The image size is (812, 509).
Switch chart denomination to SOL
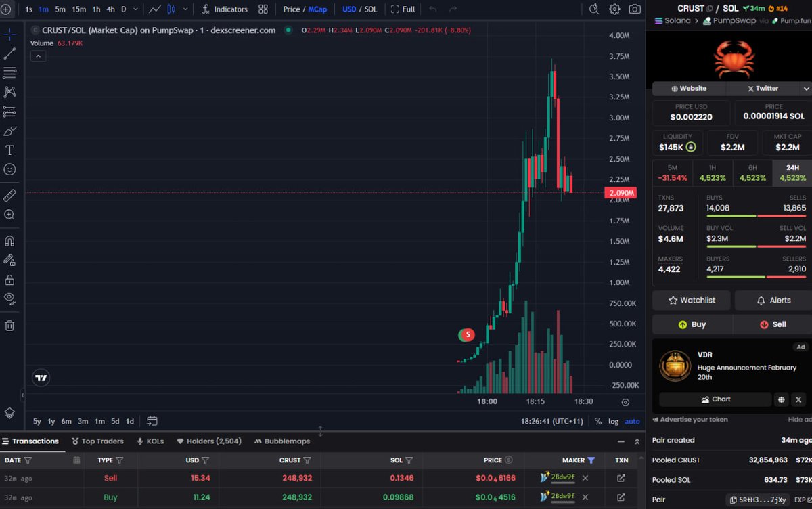pyautogui.click(x=371, y=9)
